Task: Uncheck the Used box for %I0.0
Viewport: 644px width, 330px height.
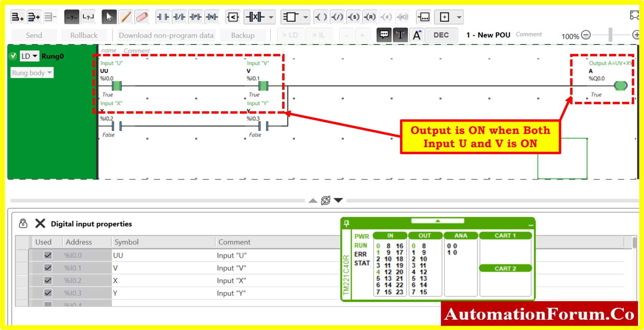Action: 48,255
